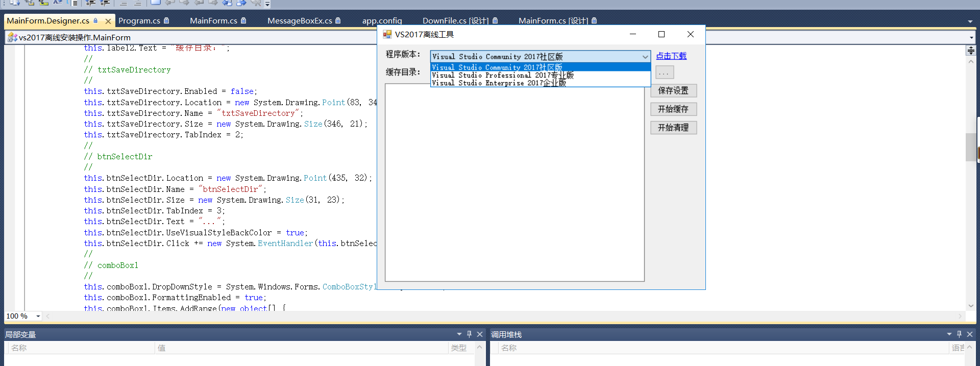This screenshot has width=980, height=366.
Task: Close the VS2017离线工具 window
Action: tap(691, 34)
